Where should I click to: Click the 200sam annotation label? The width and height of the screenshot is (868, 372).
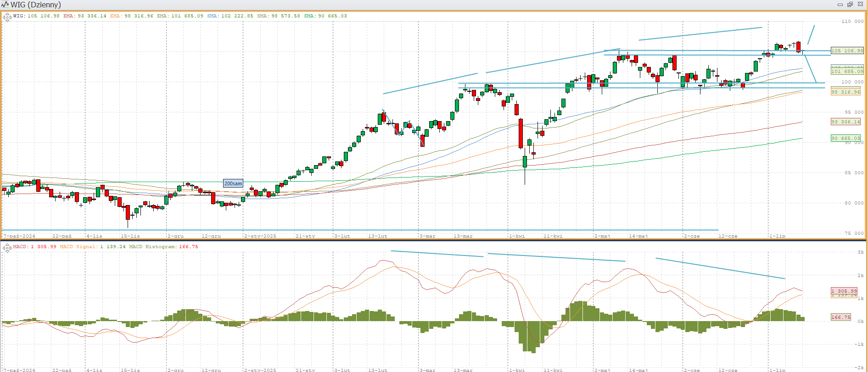tap(233, 183)
